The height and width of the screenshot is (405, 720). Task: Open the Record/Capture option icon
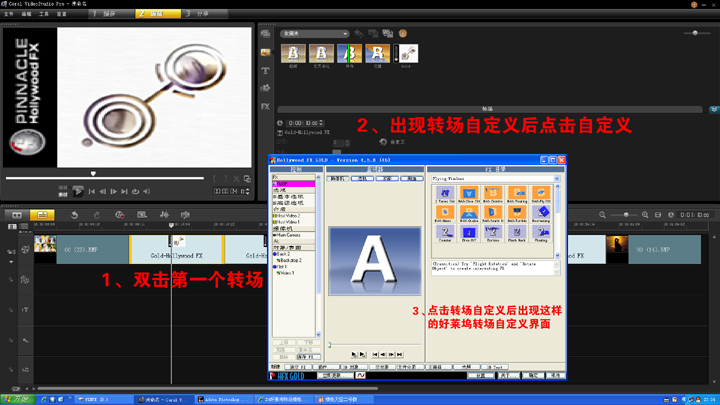coord(119,215)
